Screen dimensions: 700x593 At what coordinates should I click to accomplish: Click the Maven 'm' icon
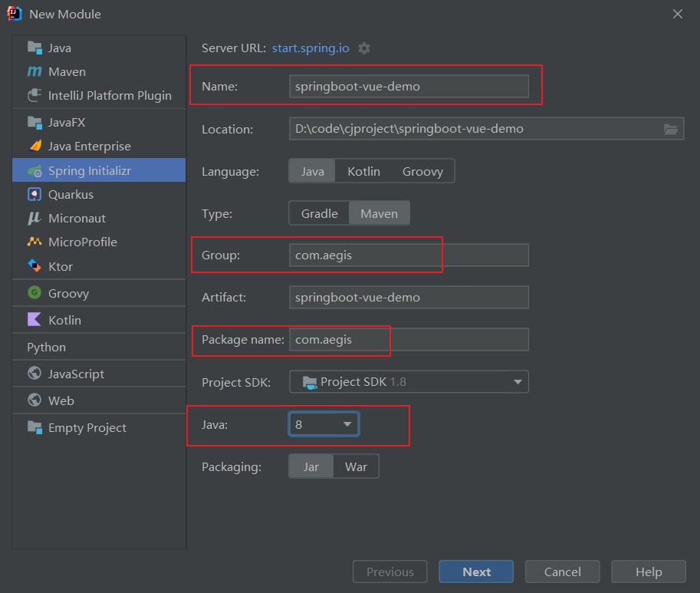pos(35,71)
